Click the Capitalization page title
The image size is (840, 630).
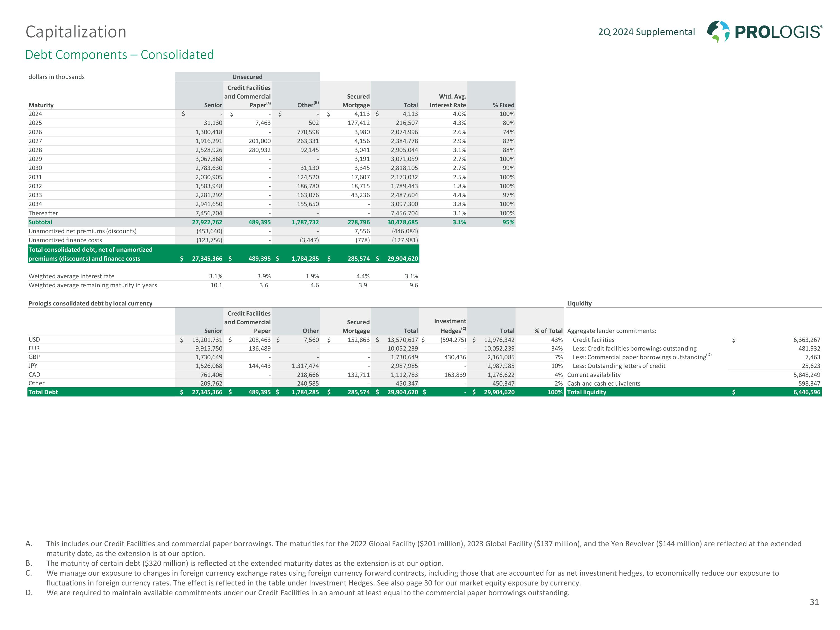click(76, 32)
